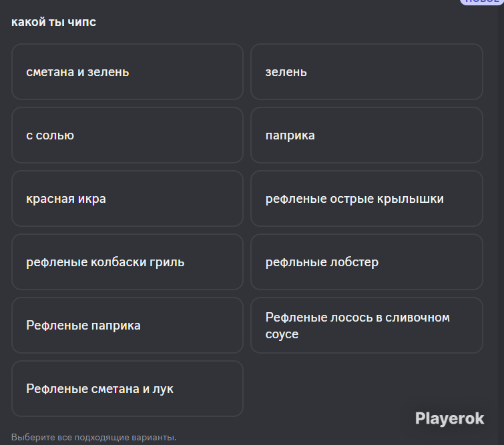Click the 'какой ты чипс' question heading
504x445 pixels.
point(53,22)
